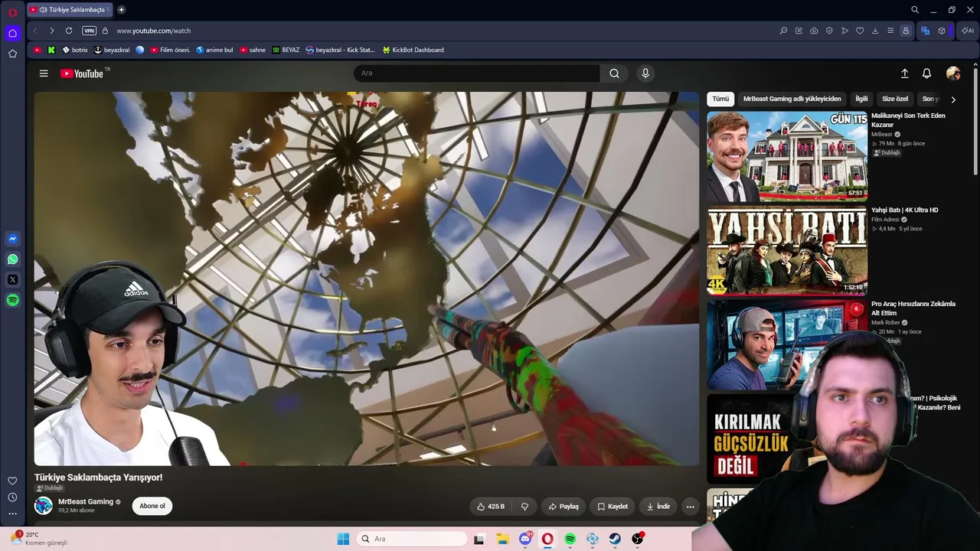Click the Windows taskbar search box
This screenshot has height=551, width=980.
point(413,539)
